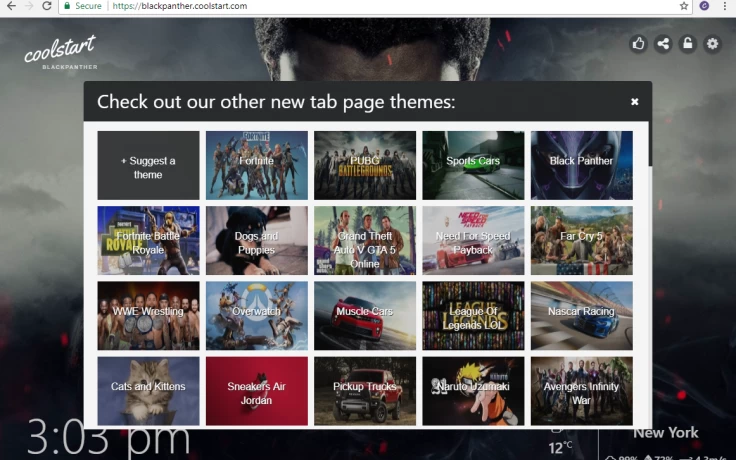Select the Naruto Uzumaki theme
The image size is (736, 460).
473,391
